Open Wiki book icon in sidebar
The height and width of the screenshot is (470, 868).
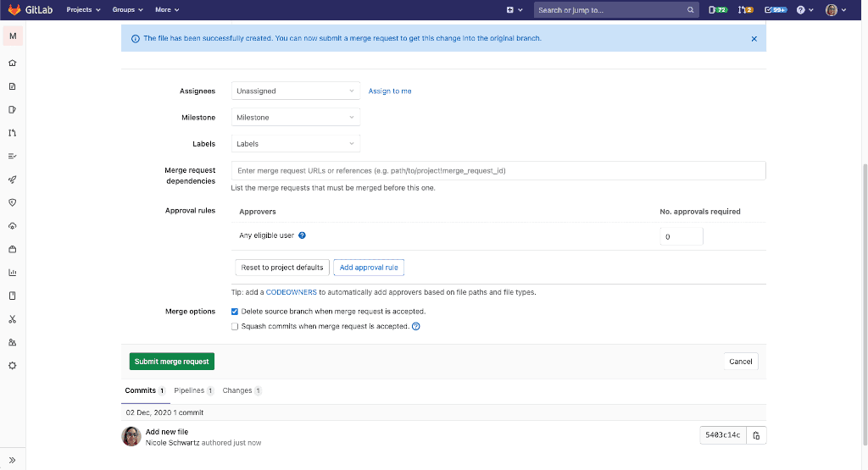(12, 296)
